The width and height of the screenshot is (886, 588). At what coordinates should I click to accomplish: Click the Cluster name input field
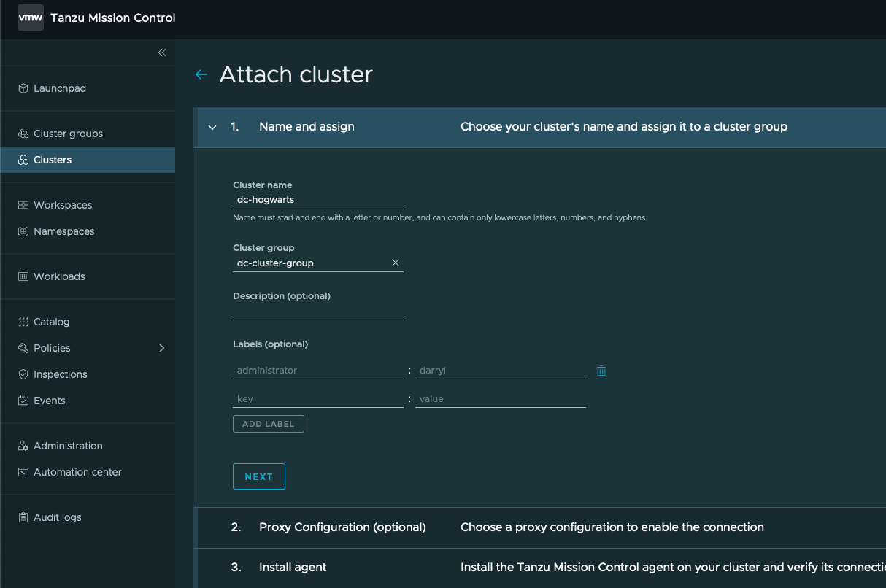317,199
